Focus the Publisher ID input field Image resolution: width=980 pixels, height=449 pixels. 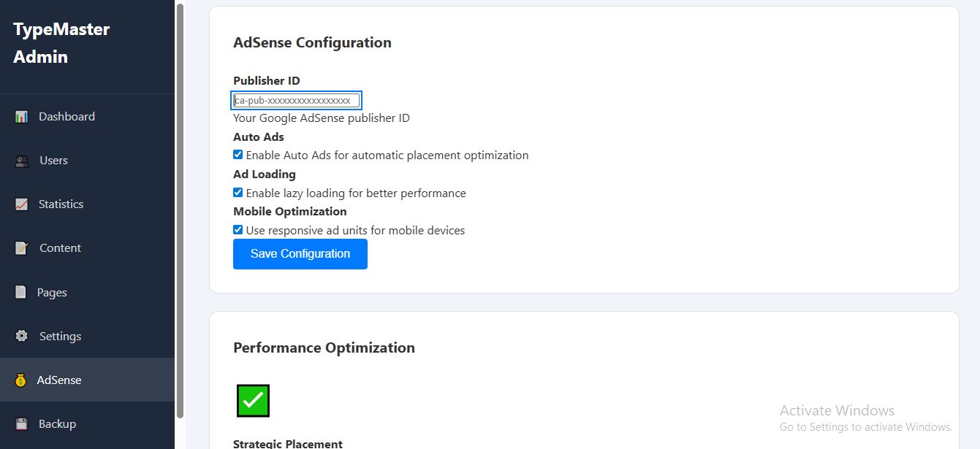pos(296,101)
